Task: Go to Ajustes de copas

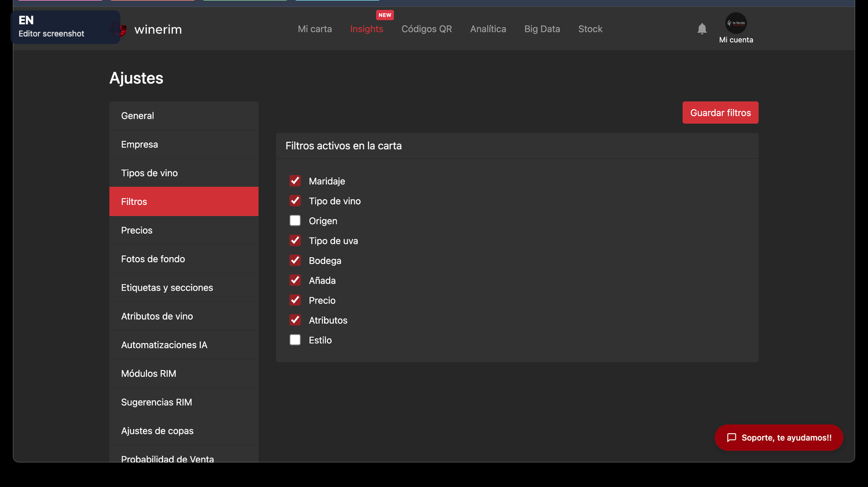Action: (x=184, y=431)
